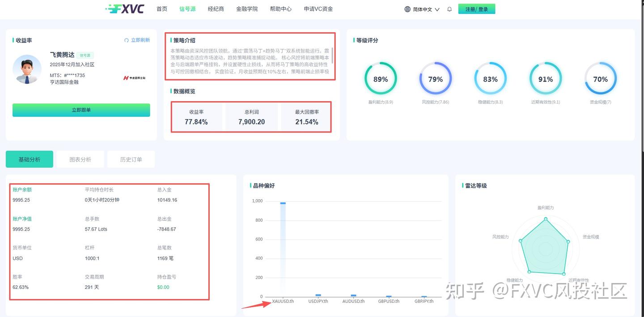Image resolution: width=644 pixels, height=317 pixels.
Task: Click the 注册/登录 button
Action: coord(477,9)
